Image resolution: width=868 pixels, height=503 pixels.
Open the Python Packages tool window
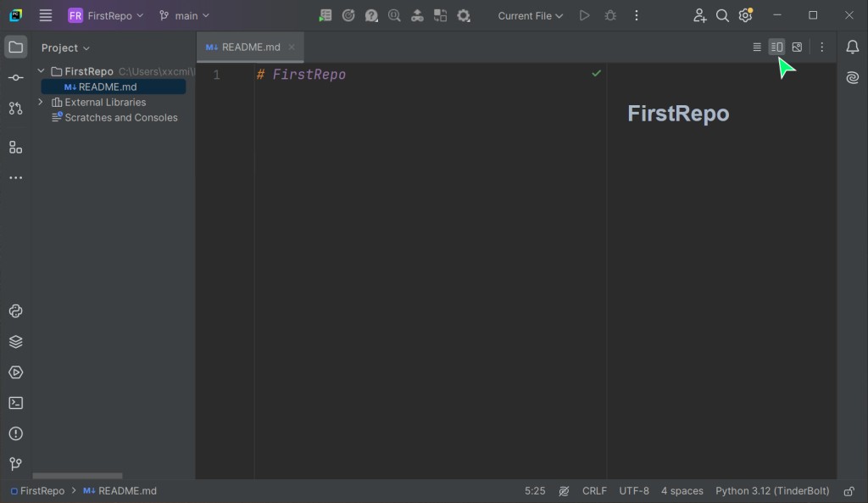[x=15, y=342]
